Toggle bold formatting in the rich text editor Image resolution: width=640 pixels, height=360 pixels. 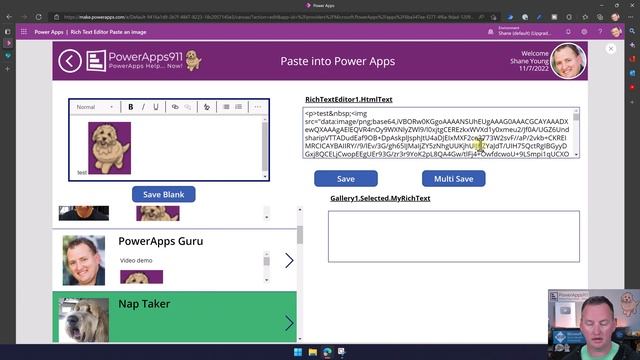(131, 107)
